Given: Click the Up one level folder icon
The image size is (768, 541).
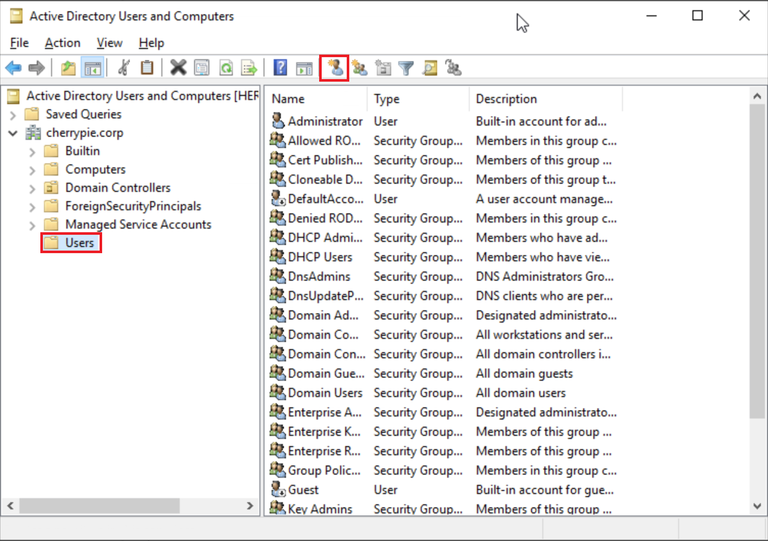Looking at the screenshot, I should click(x=67, y=68).
